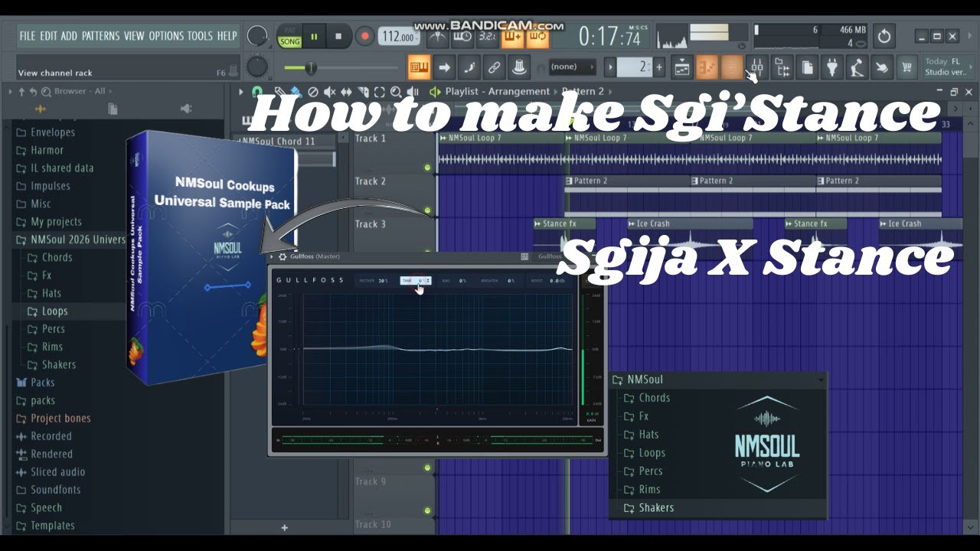Stop playback with the stop button

point(338,36)
